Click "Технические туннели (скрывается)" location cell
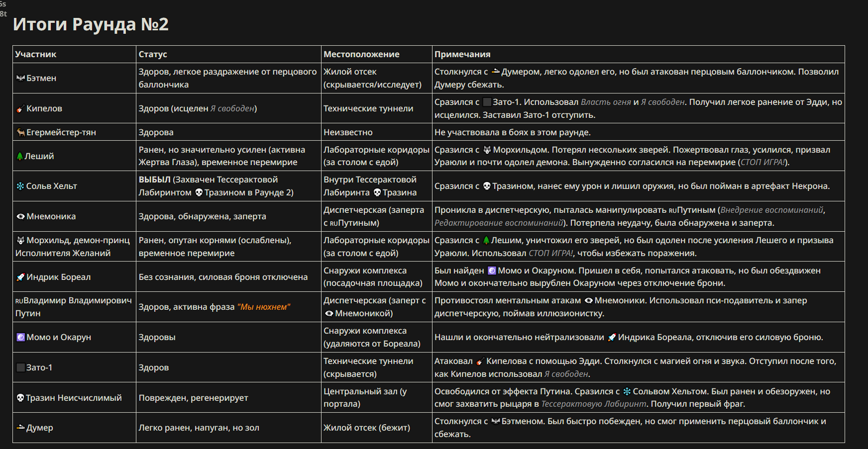This screenshot has height=449, width=868. [368, 368]
